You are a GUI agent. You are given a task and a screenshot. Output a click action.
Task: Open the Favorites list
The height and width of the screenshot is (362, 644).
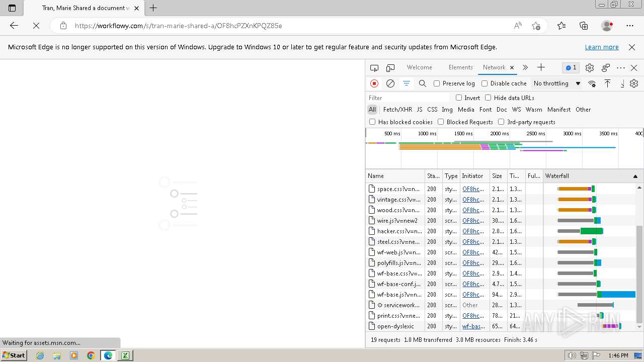561,26
